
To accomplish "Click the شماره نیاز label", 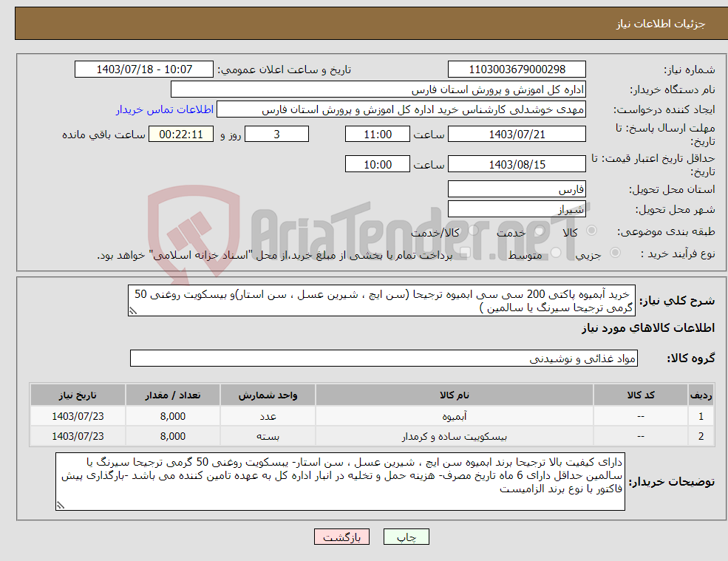I will click(x=690, y=69).
